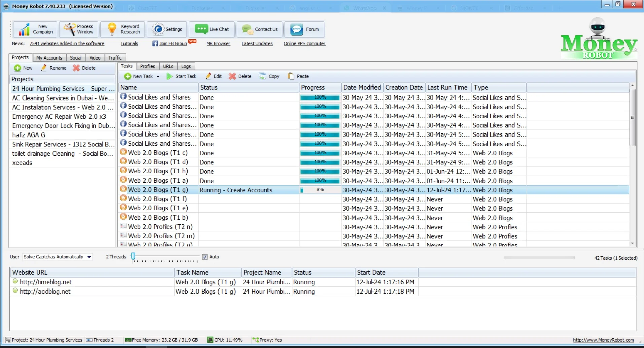Select the Web 2.0 Profiles (T2 n) task
Viewport: 644px width, 348px height.
coord(373,227)
